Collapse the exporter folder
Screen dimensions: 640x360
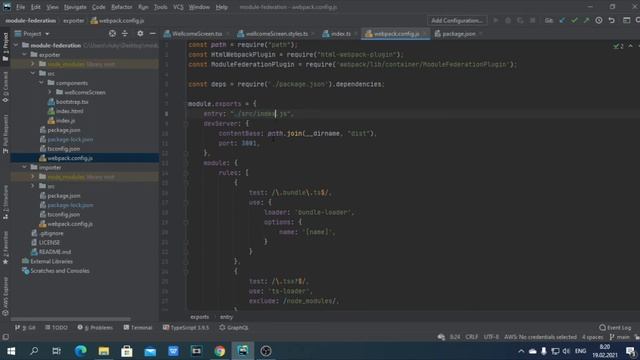24,55
